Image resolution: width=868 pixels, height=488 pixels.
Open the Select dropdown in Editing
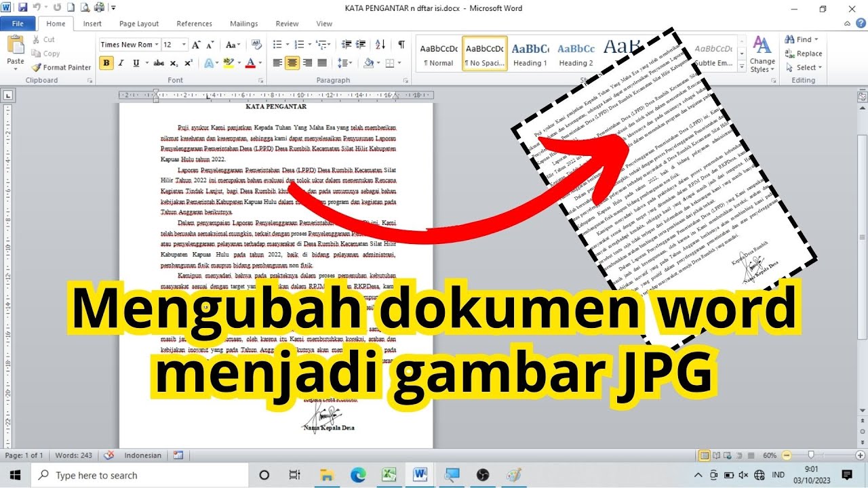click(x=804, y=67)
